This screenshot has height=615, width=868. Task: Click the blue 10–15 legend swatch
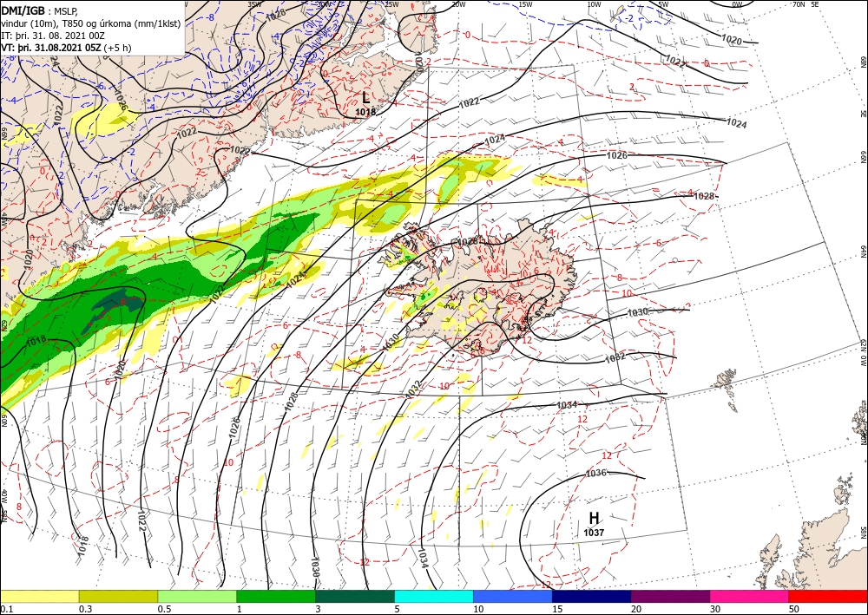click(x=513, y=596)
